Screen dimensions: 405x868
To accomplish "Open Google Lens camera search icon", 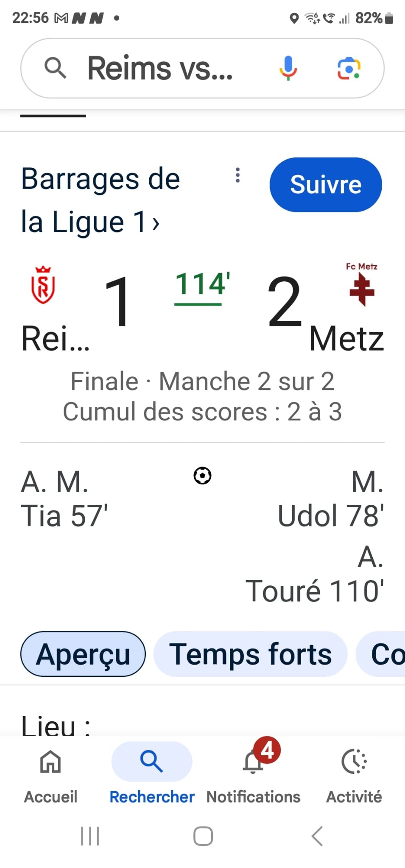I will (349, 68).
